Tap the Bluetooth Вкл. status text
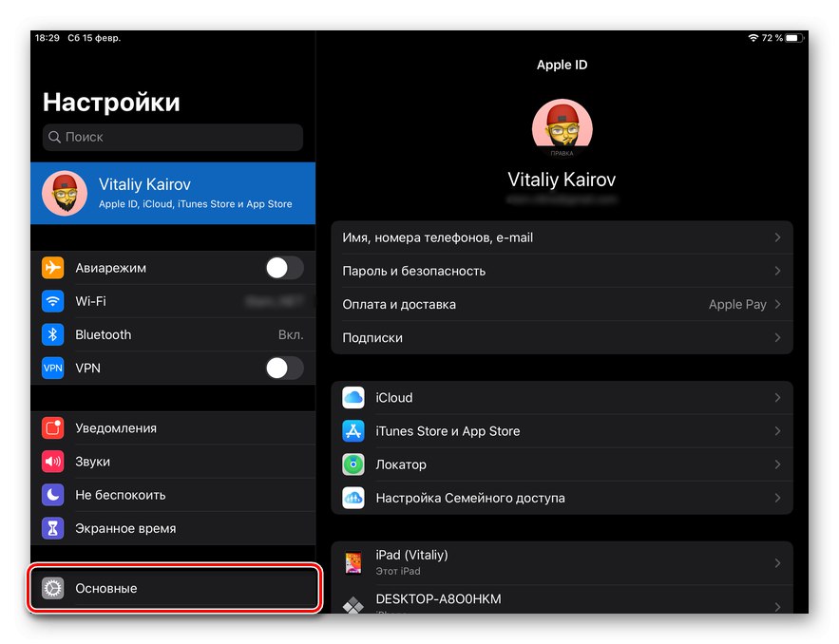The image size is (839, 644). [x=291, y=335]
